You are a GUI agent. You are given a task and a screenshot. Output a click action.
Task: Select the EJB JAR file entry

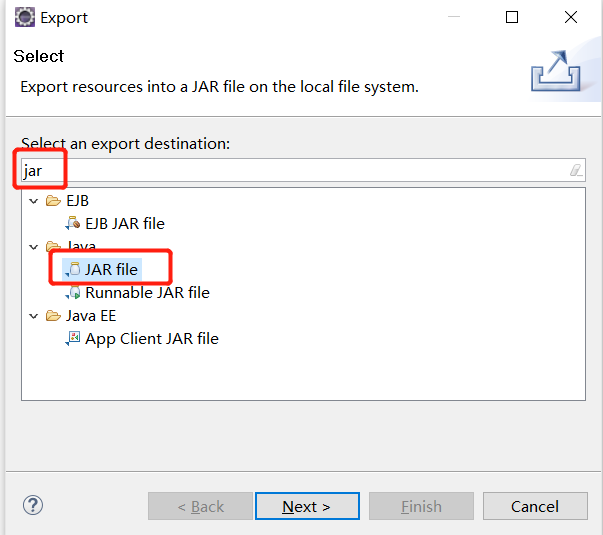[x=125, y=223]
